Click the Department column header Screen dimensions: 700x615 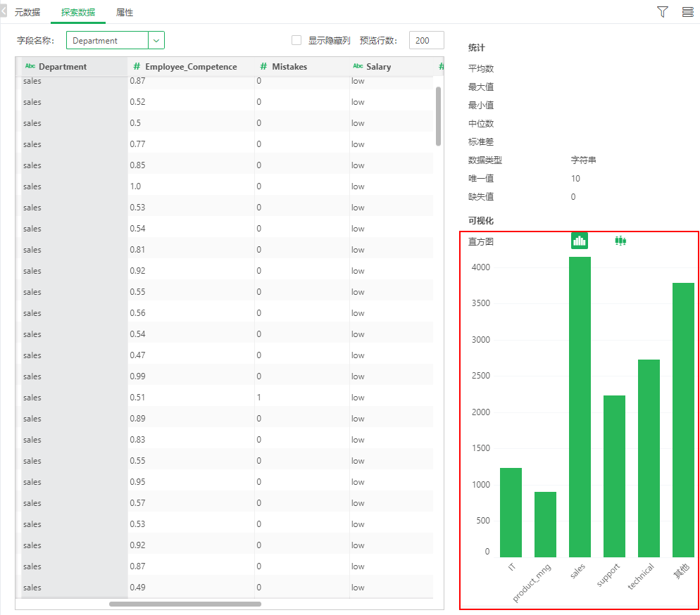(x=62, y=65)
